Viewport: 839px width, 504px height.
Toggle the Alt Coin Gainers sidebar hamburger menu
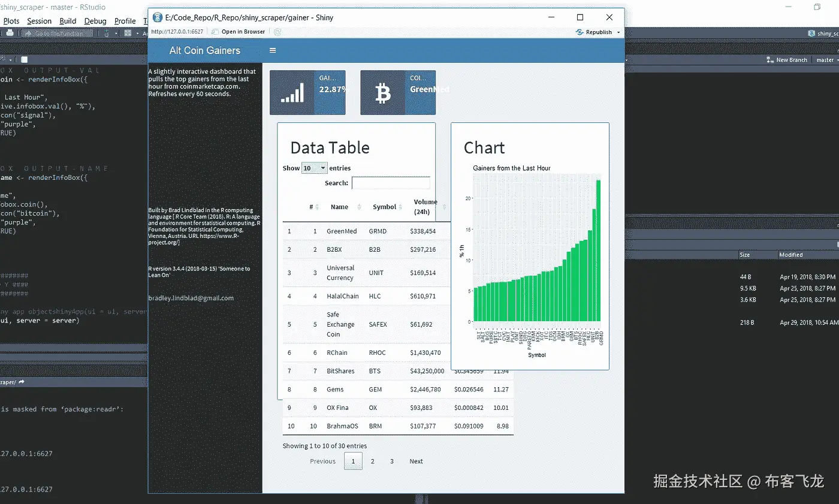273,50
